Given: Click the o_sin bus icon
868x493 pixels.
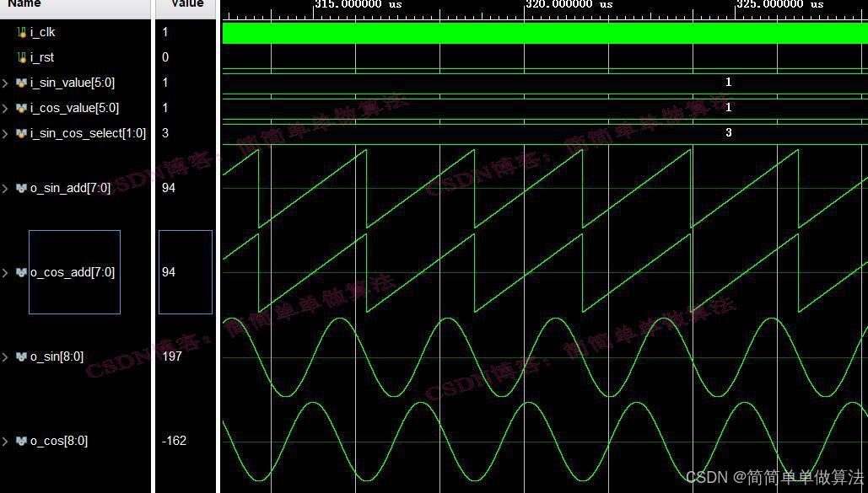Looking at the screenshot, I should (x=22, y=356).
